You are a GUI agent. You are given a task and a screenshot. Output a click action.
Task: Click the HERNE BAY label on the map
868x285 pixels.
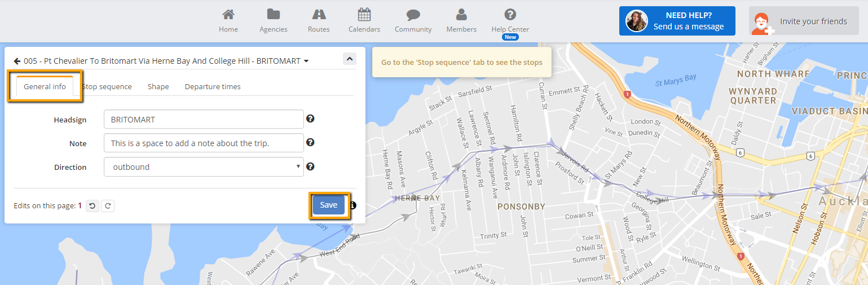417,198
